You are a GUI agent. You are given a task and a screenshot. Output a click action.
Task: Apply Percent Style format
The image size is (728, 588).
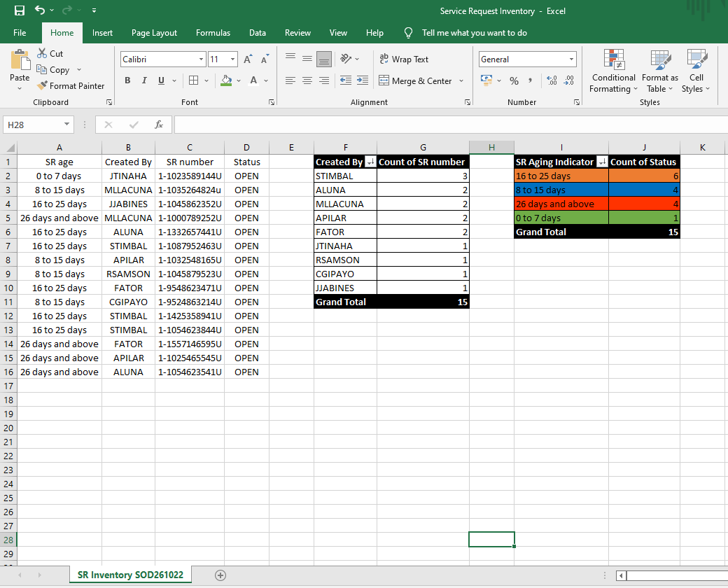coord(514,80)
